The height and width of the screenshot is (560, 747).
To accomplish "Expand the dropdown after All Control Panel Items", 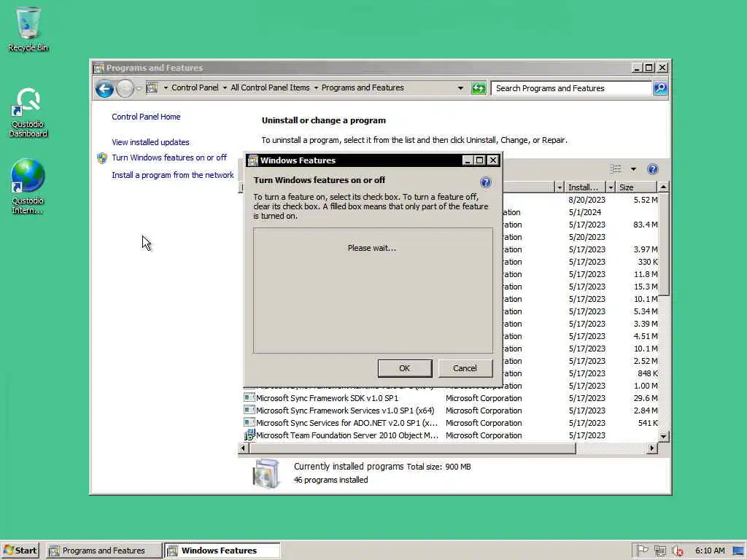I will (x=315, y=87).
